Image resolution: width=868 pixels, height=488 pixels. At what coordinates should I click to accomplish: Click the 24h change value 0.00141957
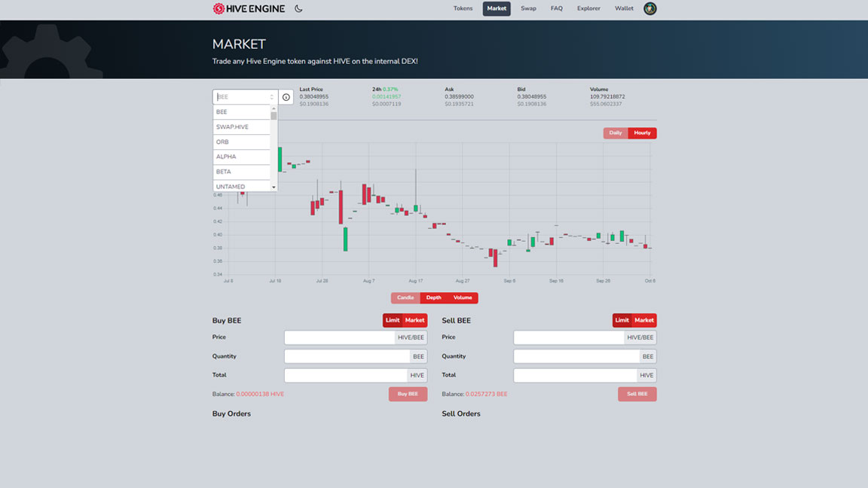point(387,97)
